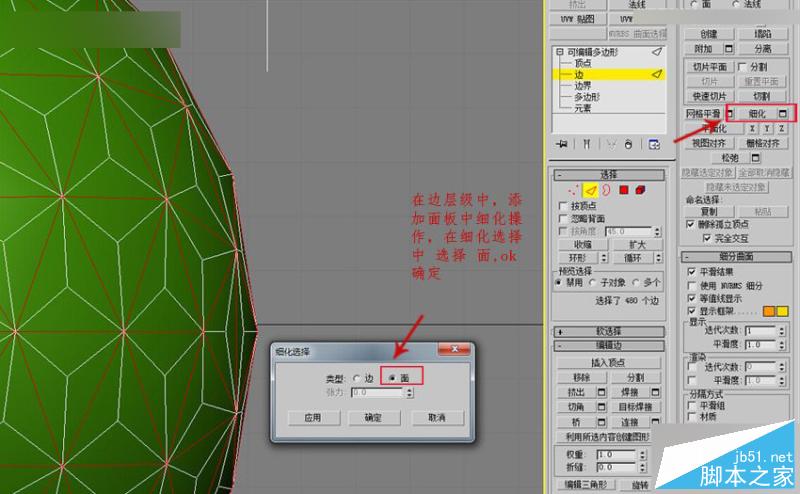Click X axis planarize button

(752, 129)
